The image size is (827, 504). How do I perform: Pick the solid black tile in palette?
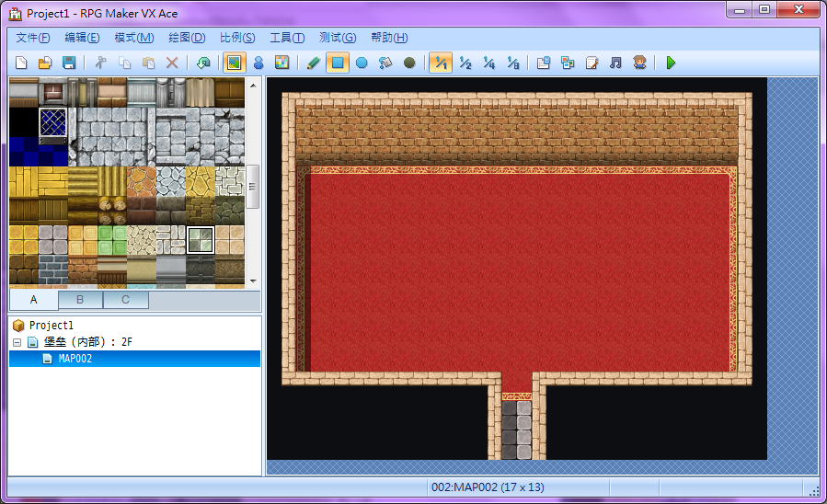24,122
